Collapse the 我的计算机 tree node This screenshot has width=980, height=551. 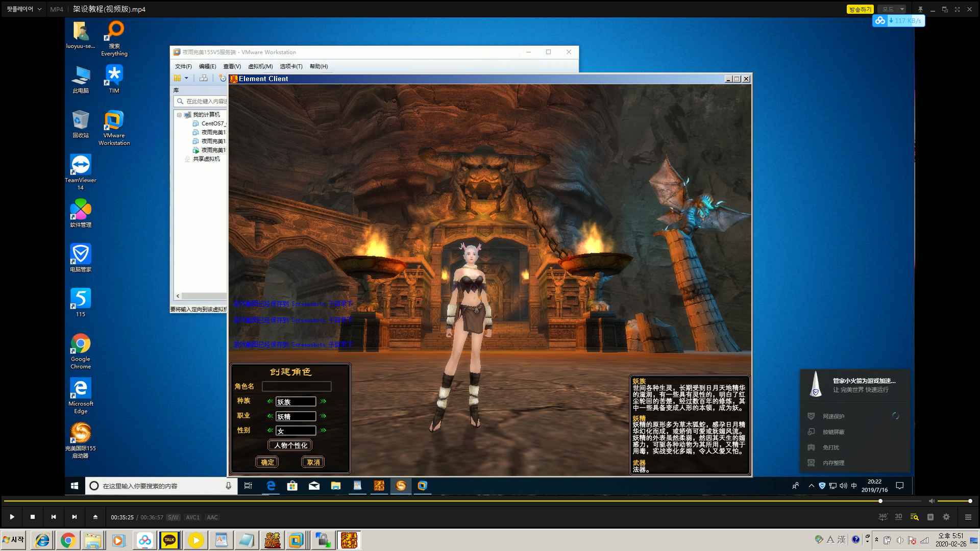click(x=179, y=115)
